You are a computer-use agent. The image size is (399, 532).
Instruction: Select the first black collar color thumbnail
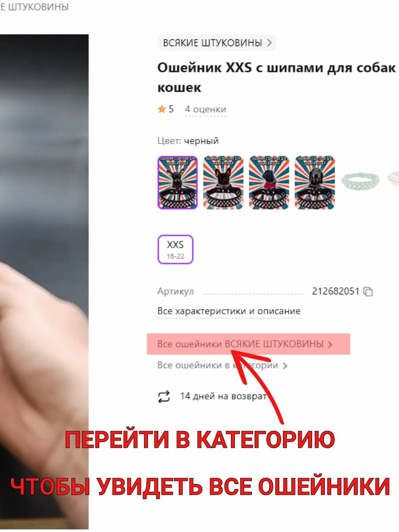(177, 182)
